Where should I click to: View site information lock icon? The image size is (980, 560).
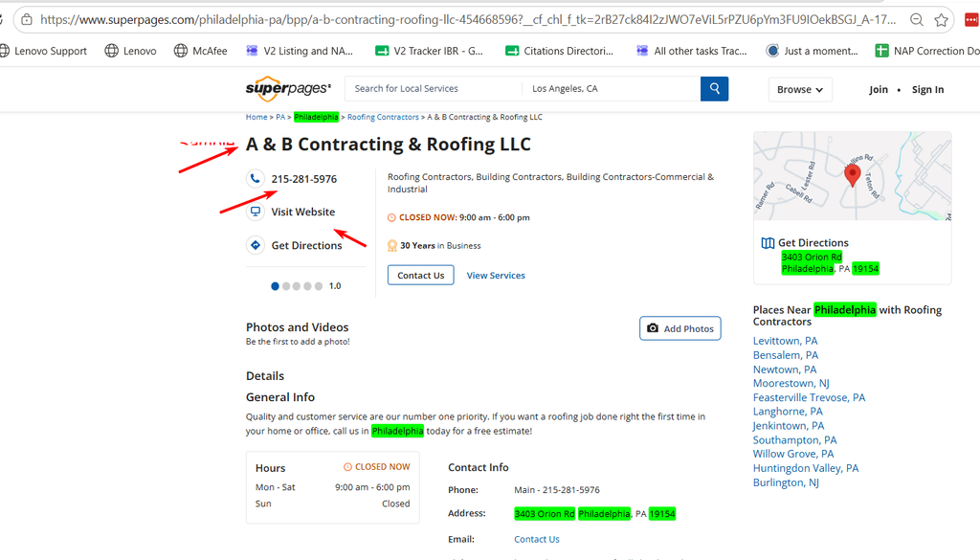[x=26, y=20]
